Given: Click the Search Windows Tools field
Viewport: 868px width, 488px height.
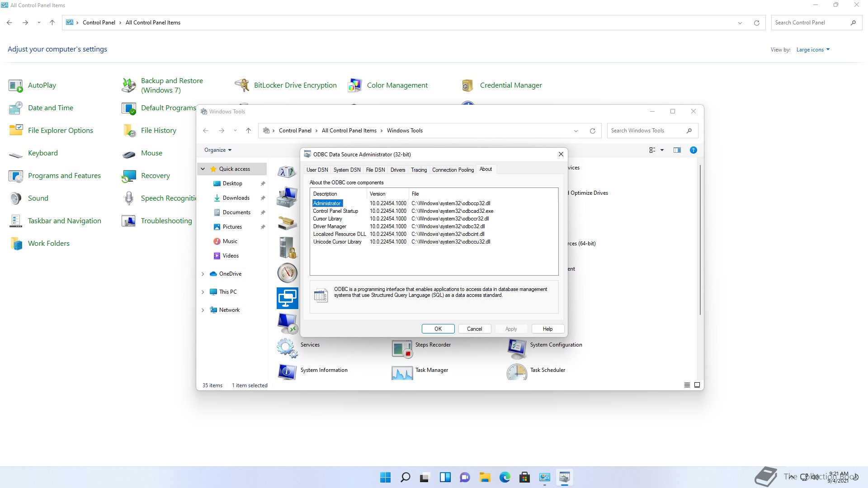Looking at the screenshot, I should pos(646,131).
